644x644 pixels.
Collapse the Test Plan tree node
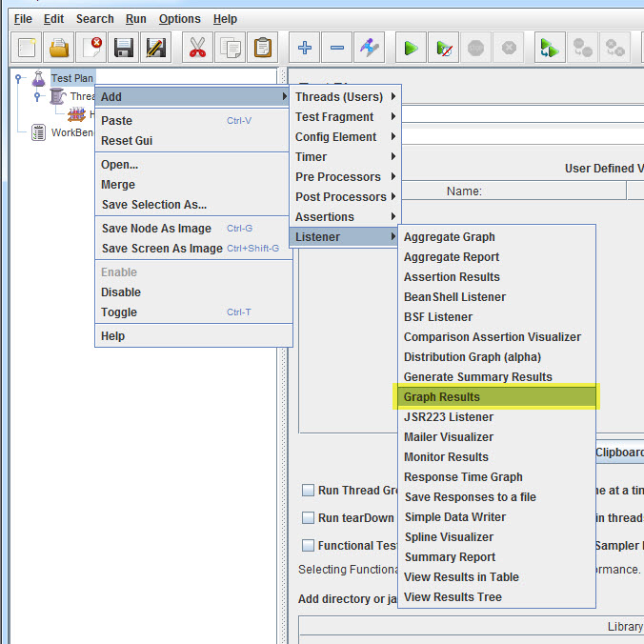click(x=18, y=77)
